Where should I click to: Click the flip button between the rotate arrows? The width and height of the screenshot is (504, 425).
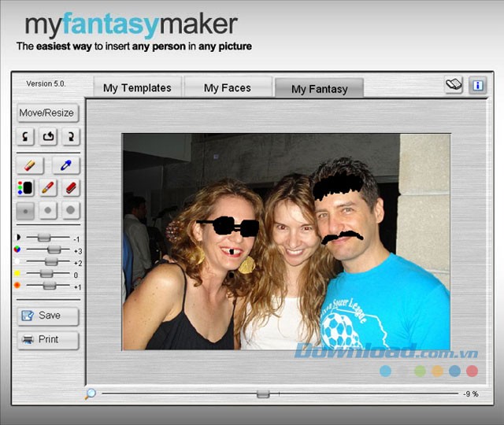click(48, 137)
